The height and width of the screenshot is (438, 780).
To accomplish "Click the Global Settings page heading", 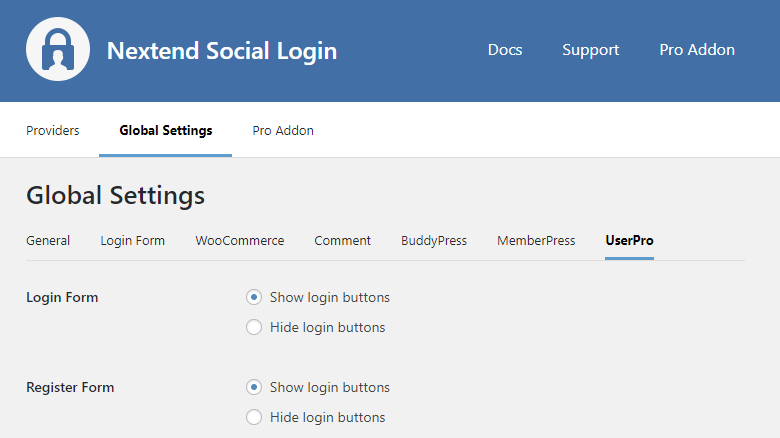I will 115,195.
